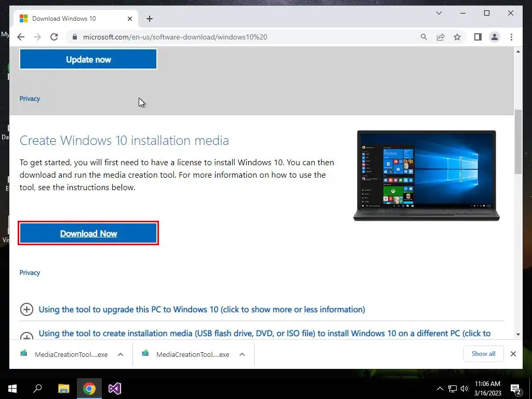Open File Explorer from the taskbar

(x=63, y=389)
